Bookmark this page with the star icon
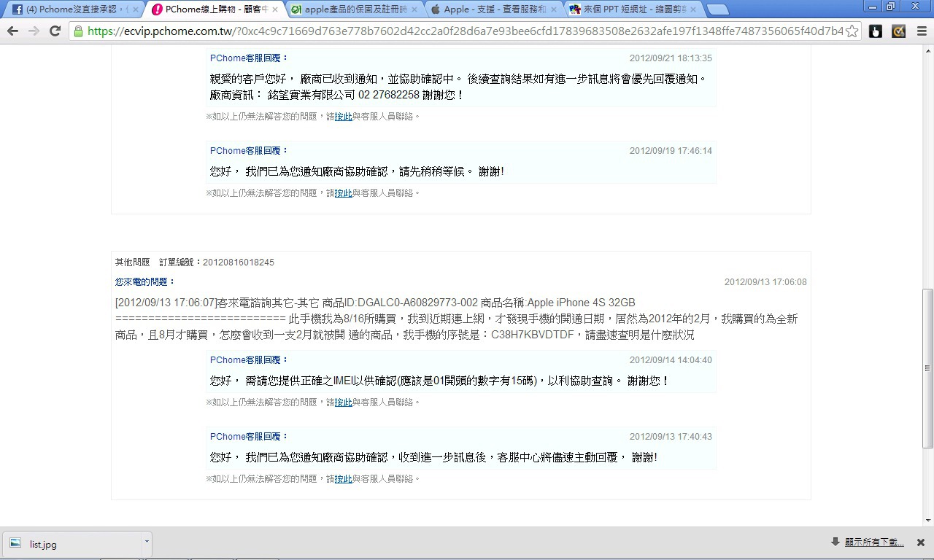The width and height of the screenshot is (934, 560). 852,31
